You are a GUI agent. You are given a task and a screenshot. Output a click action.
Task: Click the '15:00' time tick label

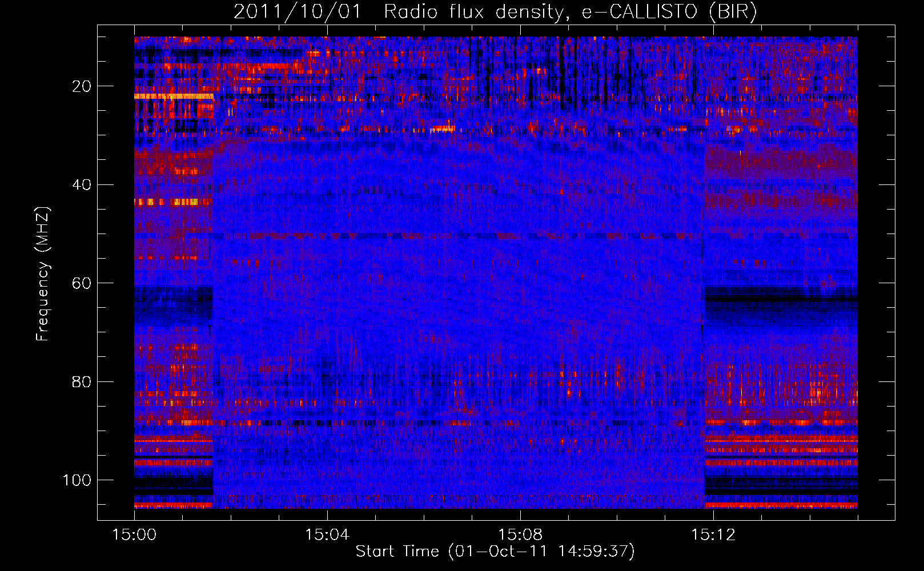coord(134,535)
